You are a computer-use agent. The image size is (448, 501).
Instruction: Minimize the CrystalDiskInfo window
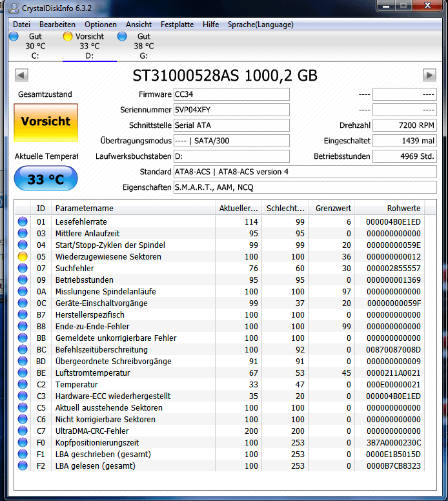pyautogui.click(x=386, y=5)
